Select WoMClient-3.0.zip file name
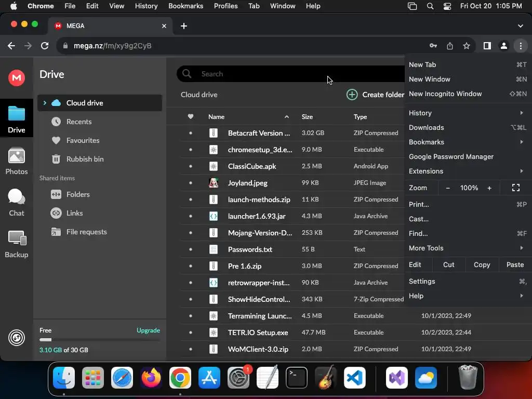Screen dimensions: 532x399 pos(258,349)
